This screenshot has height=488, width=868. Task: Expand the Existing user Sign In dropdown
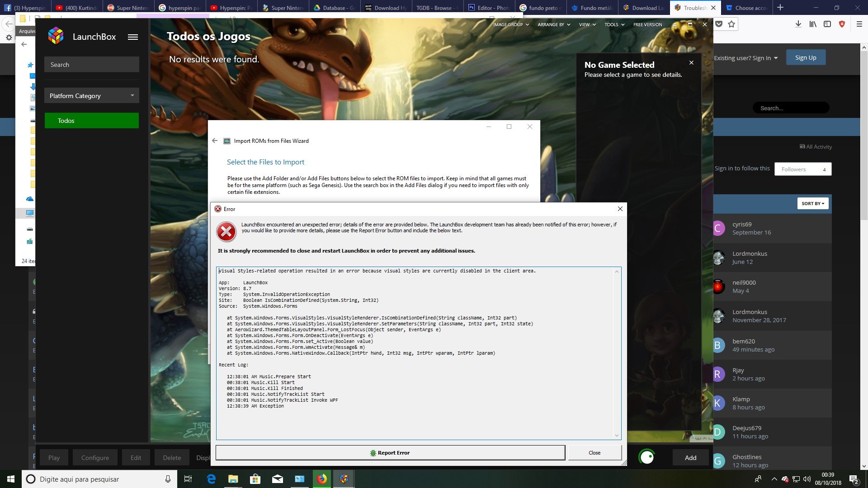746,58
